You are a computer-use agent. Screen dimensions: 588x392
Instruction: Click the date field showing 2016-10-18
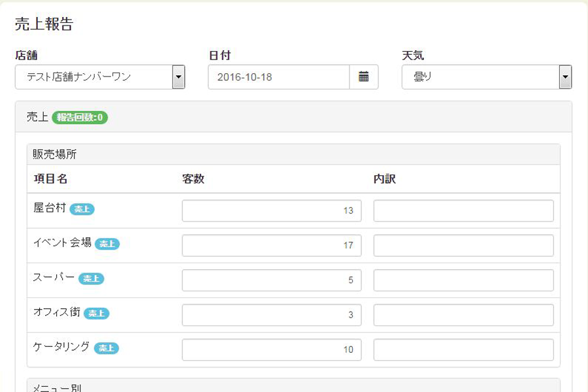click(278, 77)
